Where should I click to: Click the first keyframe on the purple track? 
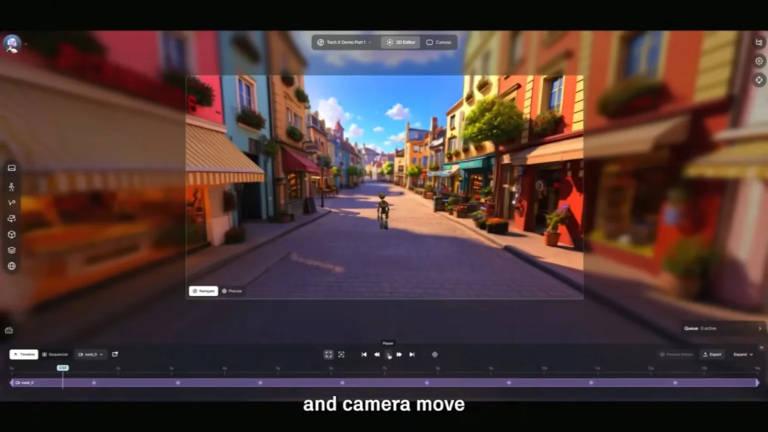tap(94, 383)
